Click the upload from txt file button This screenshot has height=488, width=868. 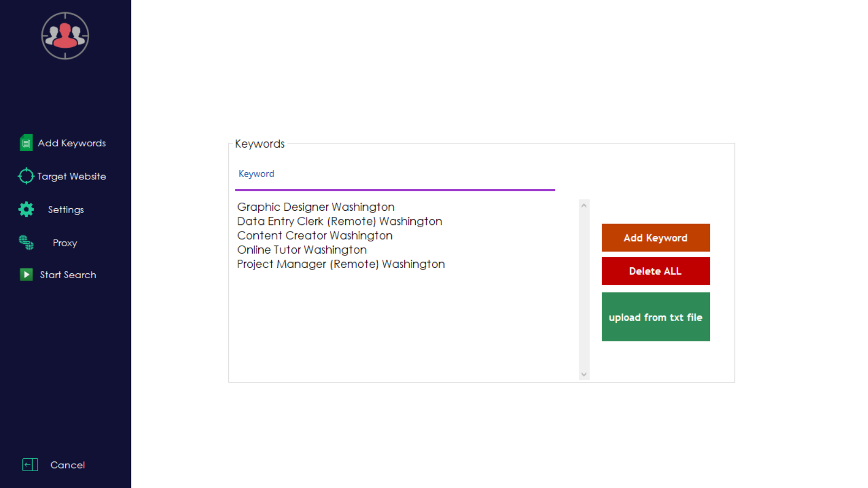point(655,317)
